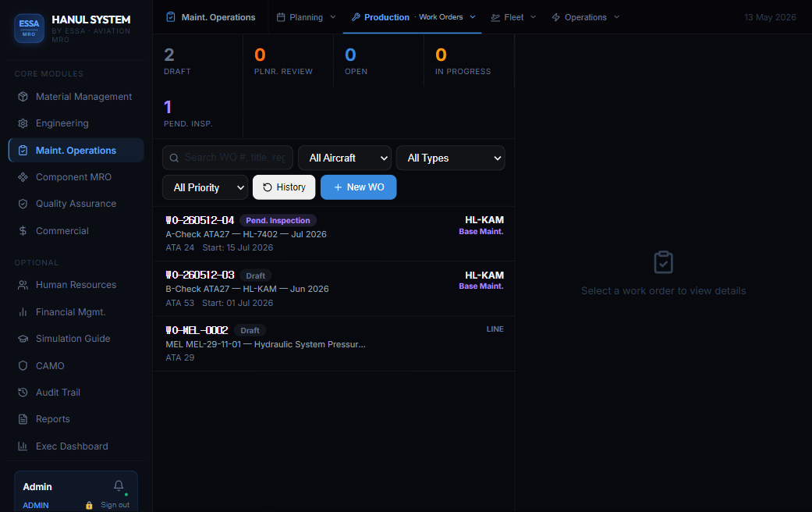Click the Maint. Operations sidebar clipboard icon

pos(23,151)
